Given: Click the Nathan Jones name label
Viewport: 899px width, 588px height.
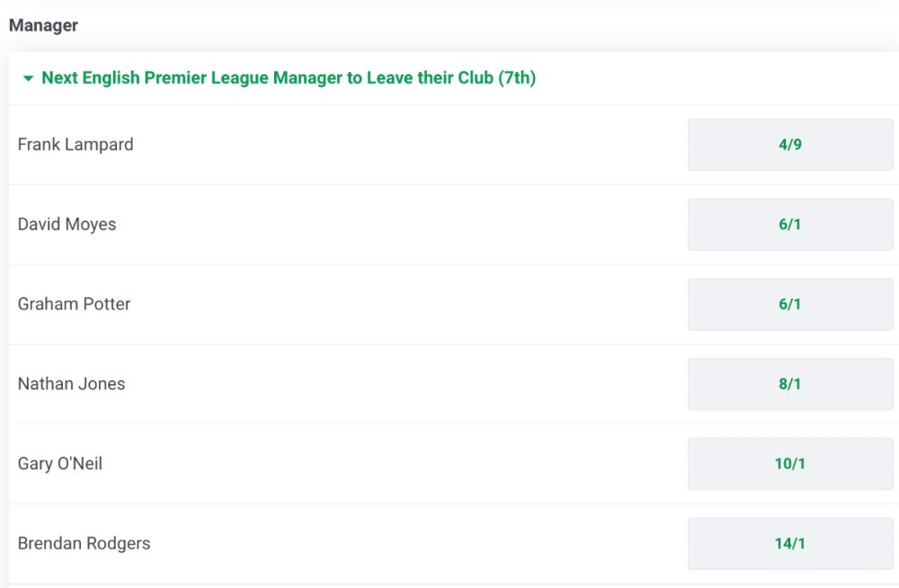Looking at the screenshot, I should click(x=72, y=384).
